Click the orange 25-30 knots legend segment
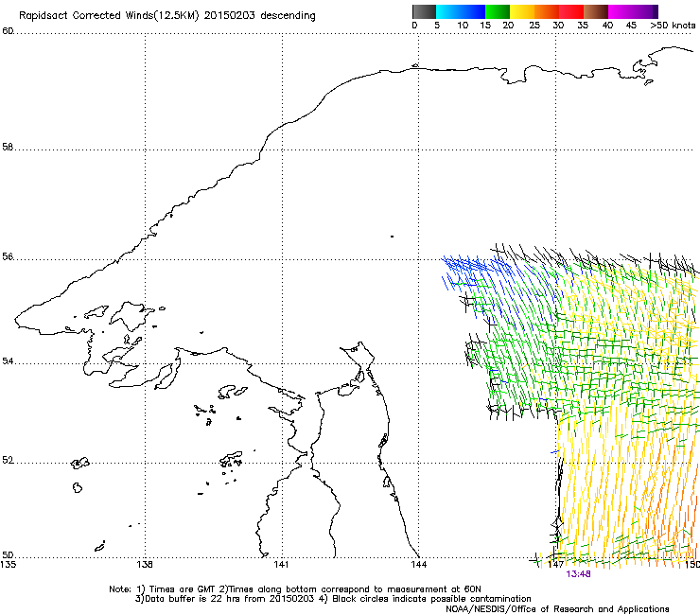Viewport: 700px width, 615px height. click(547, 11)
